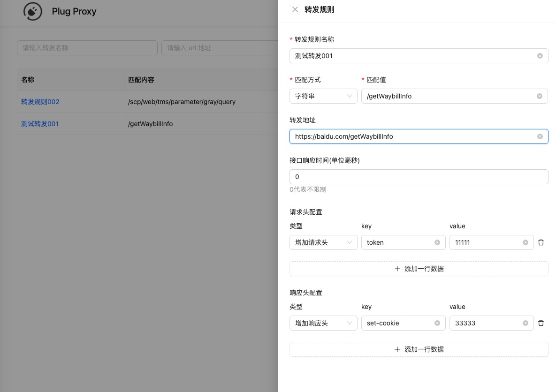Focus the 转发地址 URL input

point(419,136)
